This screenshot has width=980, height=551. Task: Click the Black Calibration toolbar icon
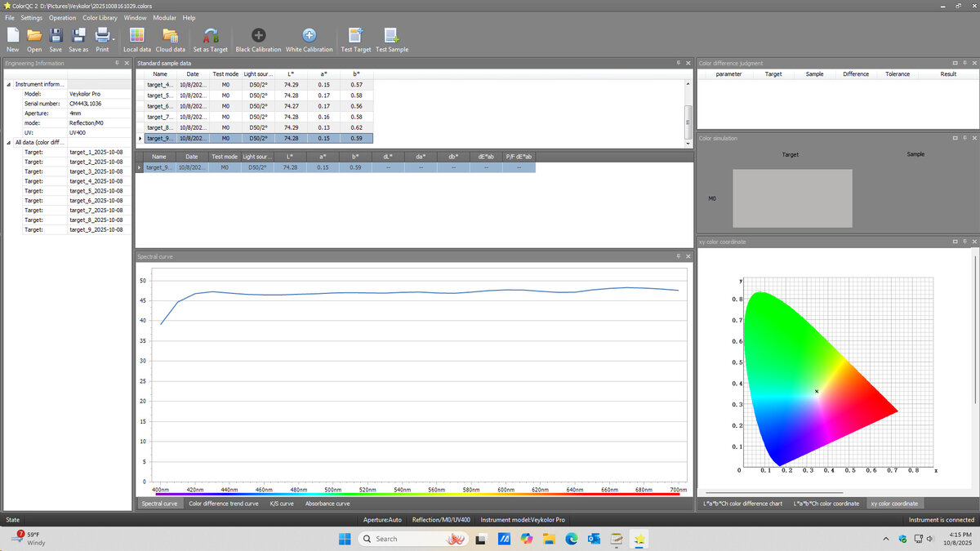point(258,36)
